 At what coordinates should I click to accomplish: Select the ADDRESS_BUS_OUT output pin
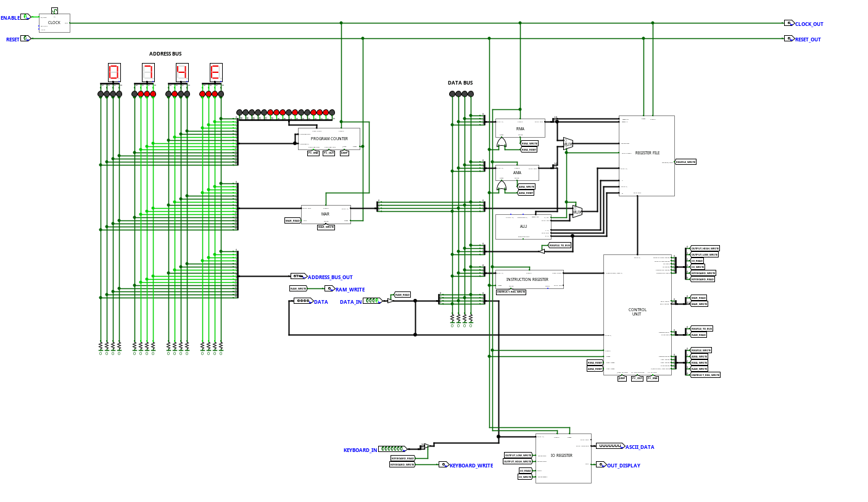point(299,276)
